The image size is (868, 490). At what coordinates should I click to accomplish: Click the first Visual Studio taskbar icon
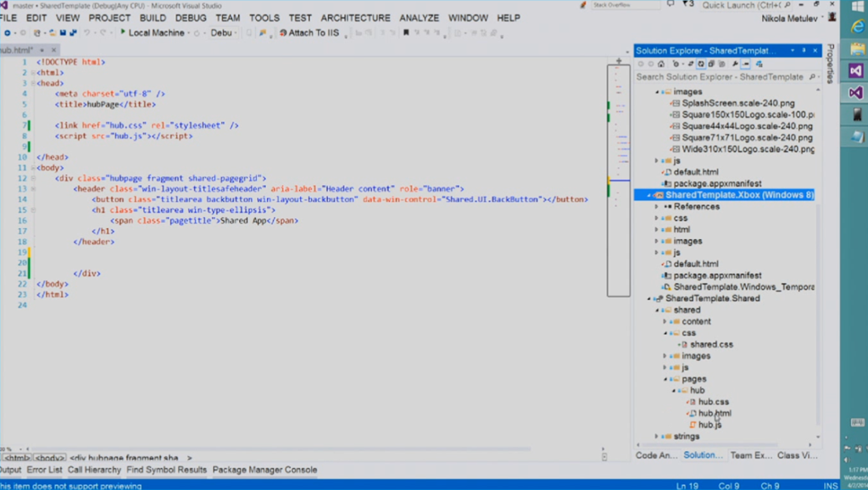[x=856, y=71]
